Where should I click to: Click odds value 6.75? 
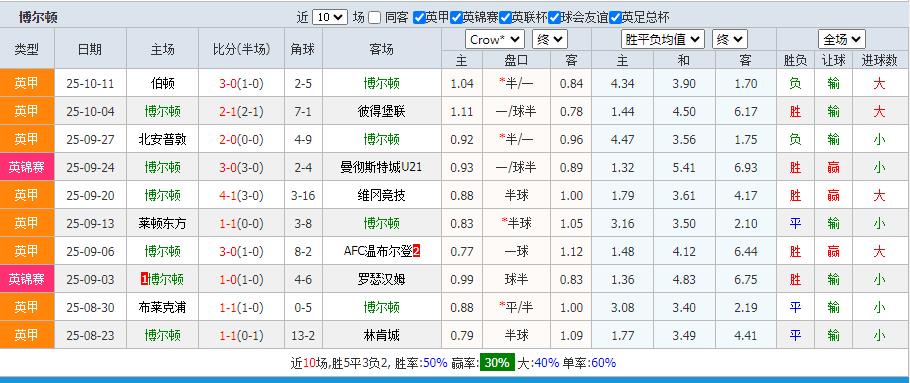tap(745, 280)
